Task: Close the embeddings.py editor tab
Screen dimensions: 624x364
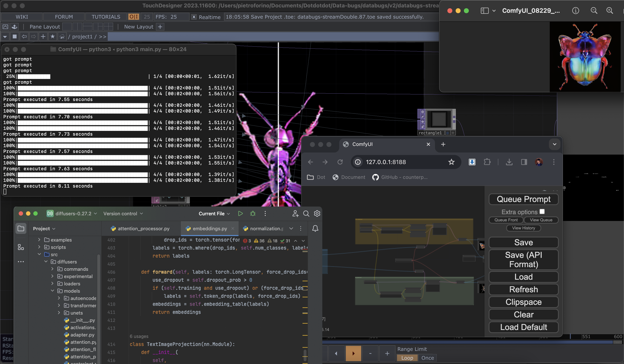Action: 233,229
